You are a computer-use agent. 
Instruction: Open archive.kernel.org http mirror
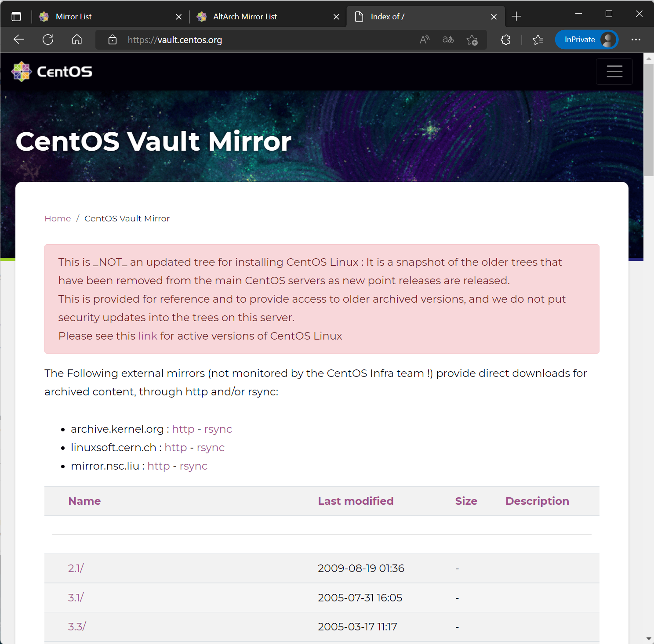pyautogui.click(x=183, y=429)
